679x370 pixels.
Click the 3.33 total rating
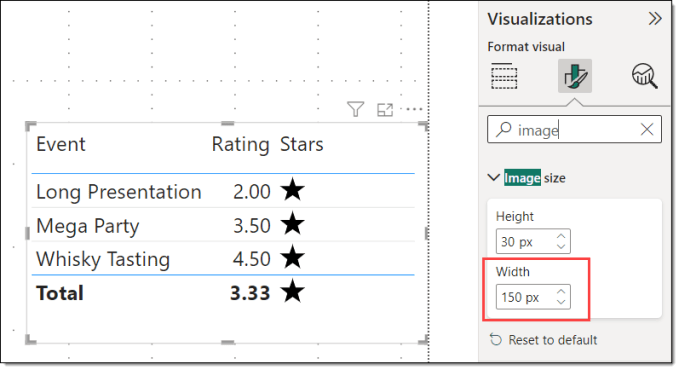[250, 293]
